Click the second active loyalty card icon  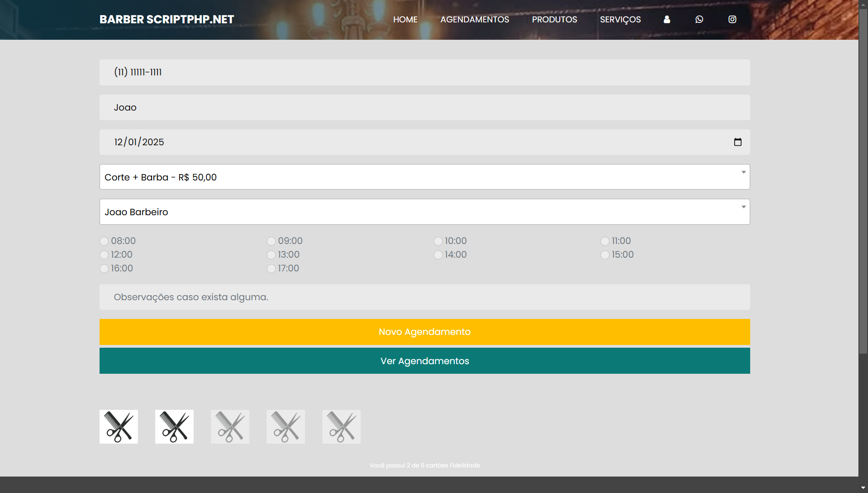click(174, 427)
